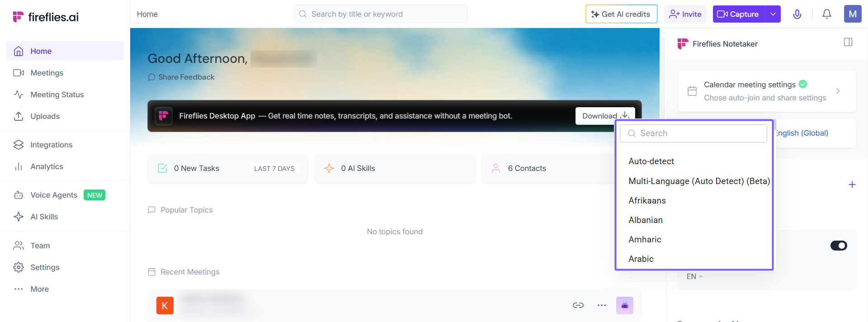Open the M user avatar menu
Screen dimensions: 868x322
(853, 14)
